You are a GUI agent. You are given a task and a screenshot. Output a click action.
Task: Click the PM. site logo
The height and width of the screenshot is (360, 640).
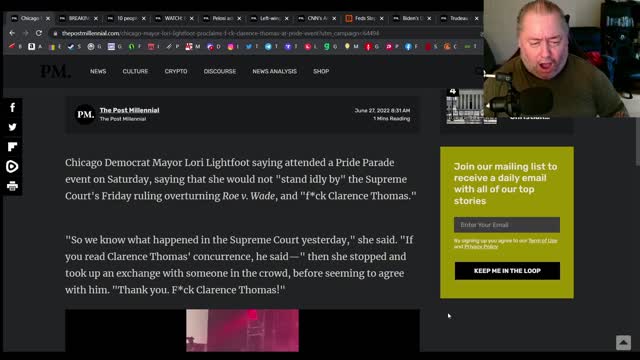pos(55,71)
